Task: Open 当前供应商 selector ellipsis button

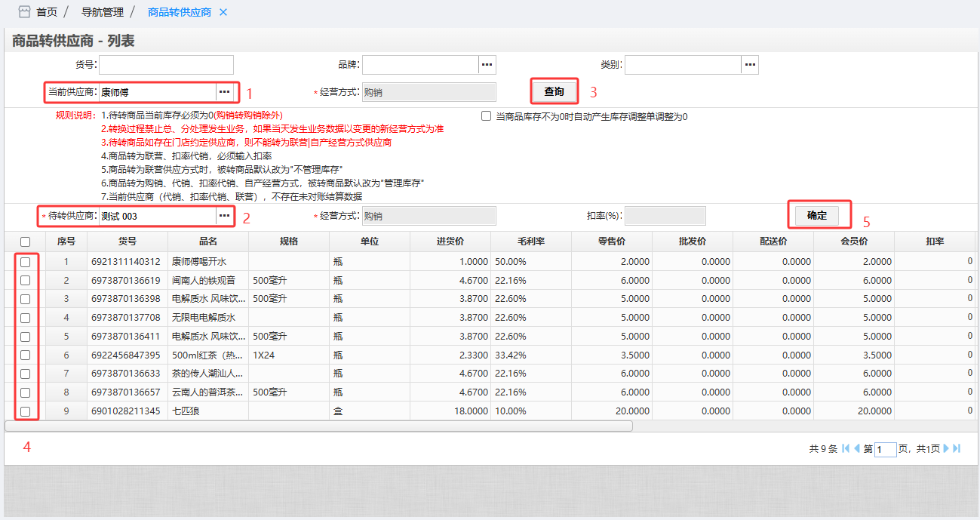Action: point(224,92)
